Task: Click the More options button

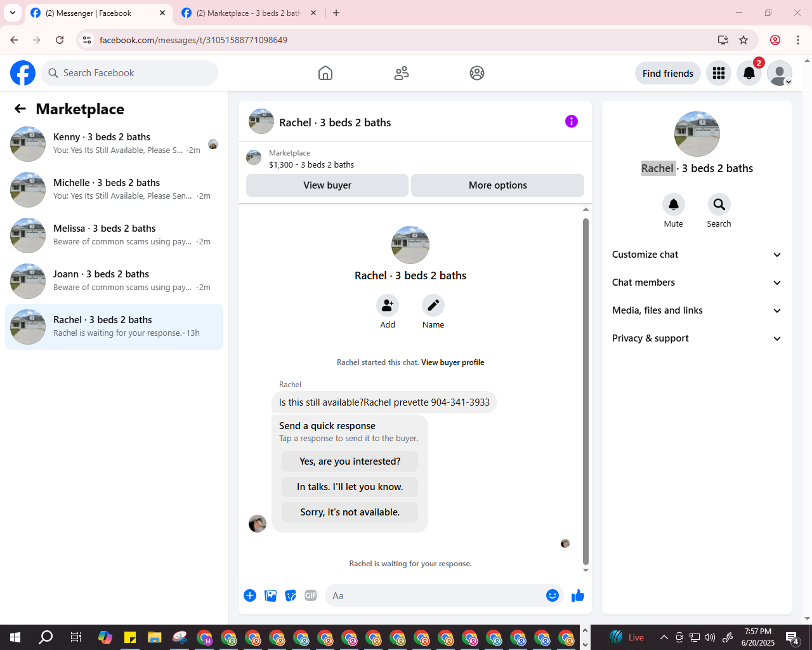Action: point(498,185)
